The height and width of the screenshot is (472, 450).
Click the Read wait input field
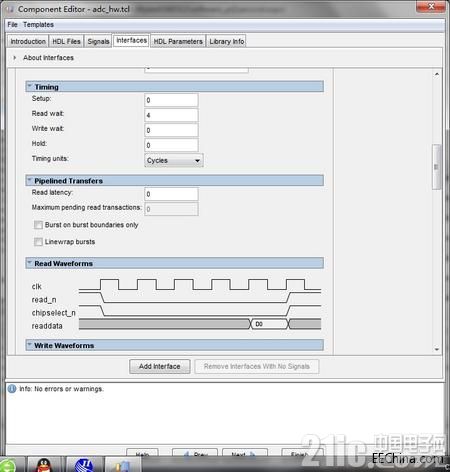click(x=171, y=115)
